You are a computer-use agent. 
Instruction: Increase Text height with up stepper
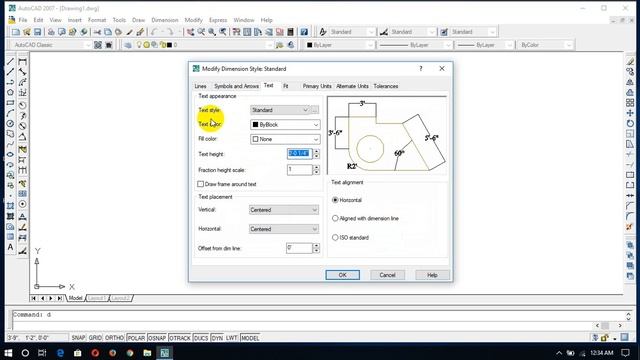[316, 151]
